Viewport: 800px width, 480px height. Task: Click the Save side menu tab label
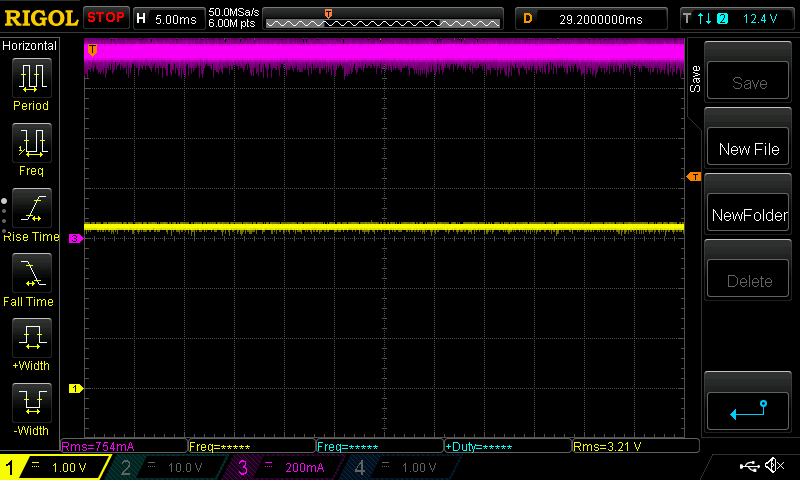tap(695, 79)
